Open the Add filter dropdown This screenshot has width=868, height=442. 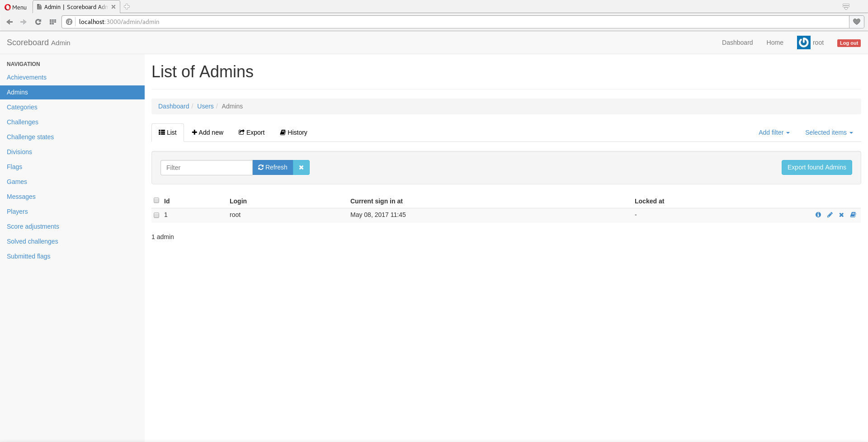(x=774, y=132)
